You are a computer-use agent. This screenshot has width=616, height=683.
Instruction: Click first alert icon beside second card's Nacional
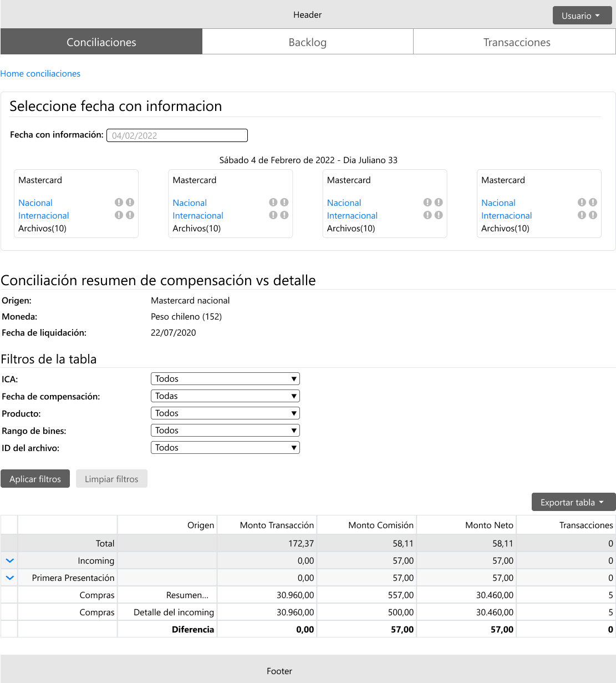[x=273, y=203]
